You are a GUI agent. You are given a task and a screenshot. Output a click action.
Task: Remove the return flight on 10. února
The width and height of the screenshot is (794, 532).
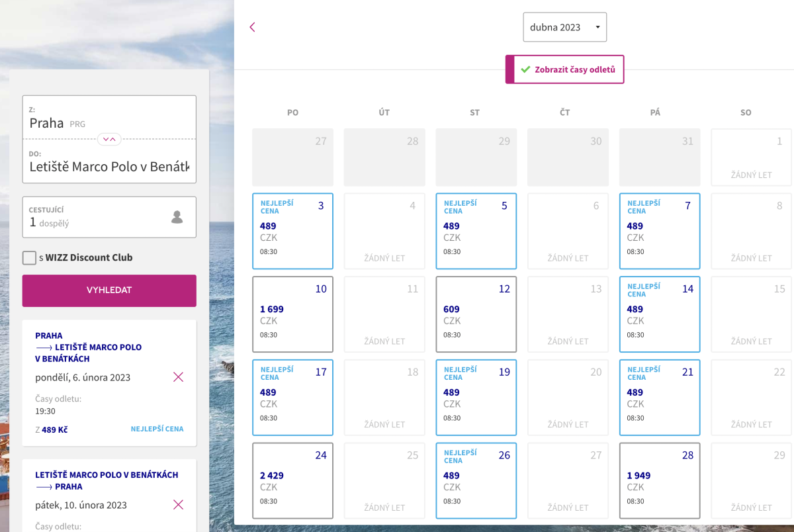click(x=178, y=505)
